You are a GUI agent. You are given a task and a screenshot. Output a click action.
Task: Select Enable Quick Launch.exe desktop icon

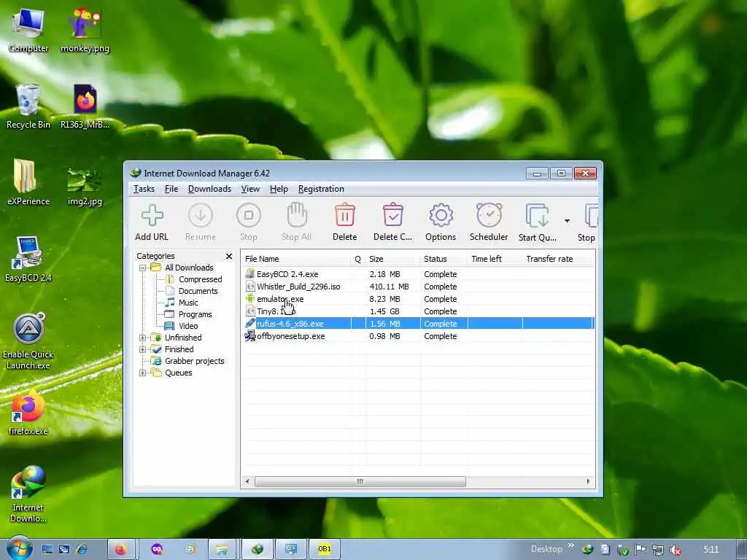28,341
